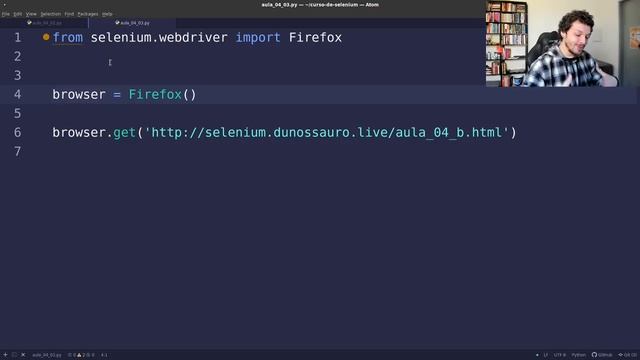Click 'Firefox' at end of line 1
Image resolution: width=640 pixels, height=360 pixels.
coord(315,38)
